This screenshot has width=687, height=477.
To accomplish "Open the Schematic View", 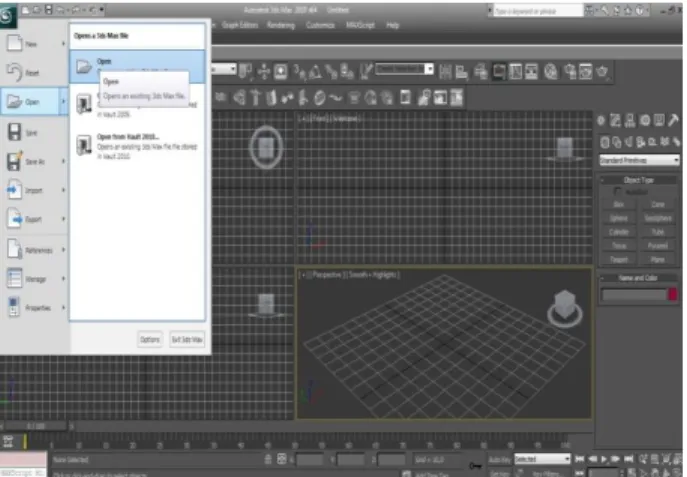I will pos(531,71).
